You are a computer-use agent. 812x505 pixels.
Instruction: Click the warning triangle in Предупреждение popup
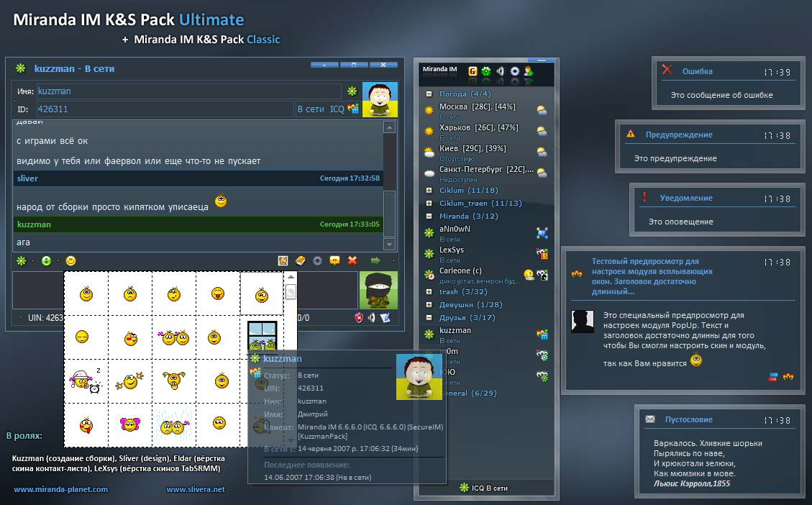click(x=631, y=134)
